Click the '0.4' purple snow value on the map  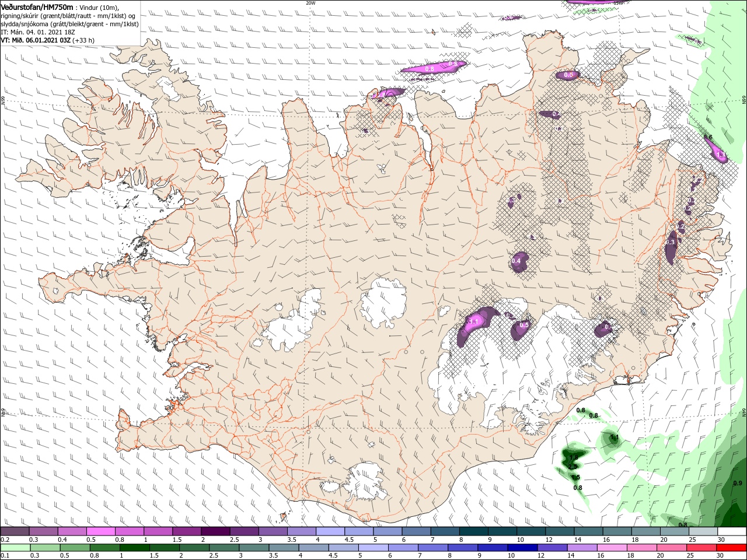pyautogui.click(x=516, y=261)
